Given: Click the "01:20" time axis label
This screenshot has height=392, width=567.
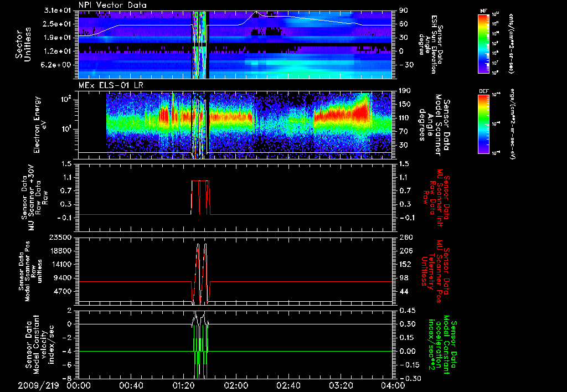Looking at the screenshot, I should pyautogui.click(x=183, y=385).
